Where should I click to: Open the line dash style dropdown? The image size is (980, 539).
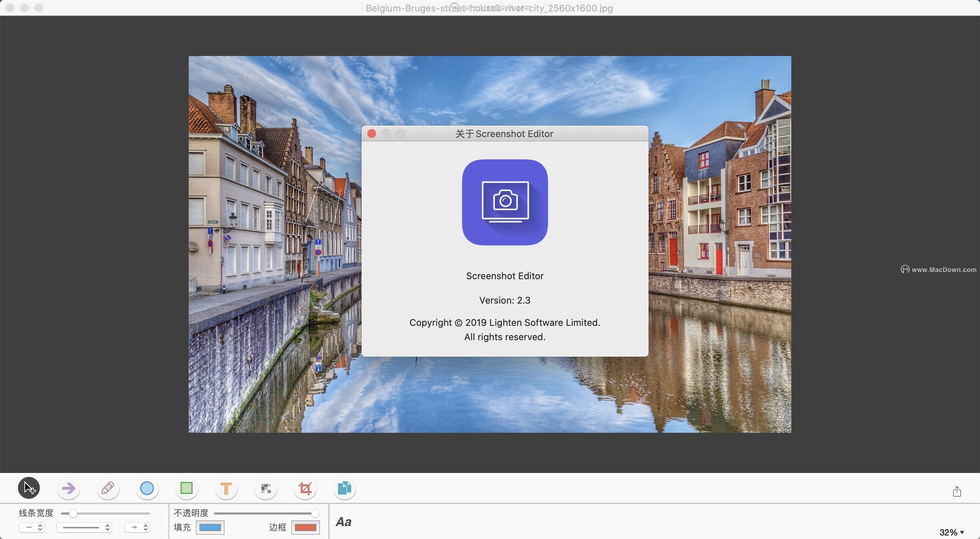point(84,528)
